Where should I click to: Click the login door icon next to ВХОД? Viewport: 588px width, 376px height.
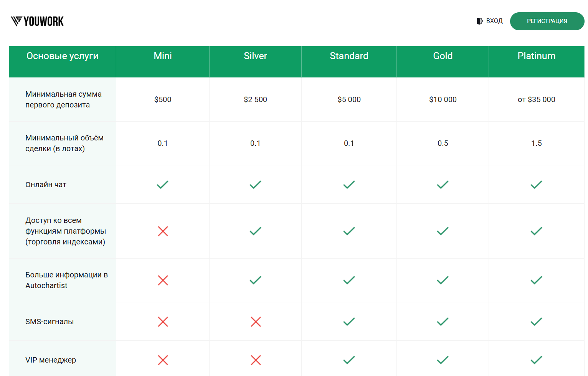tap(480, 21)
